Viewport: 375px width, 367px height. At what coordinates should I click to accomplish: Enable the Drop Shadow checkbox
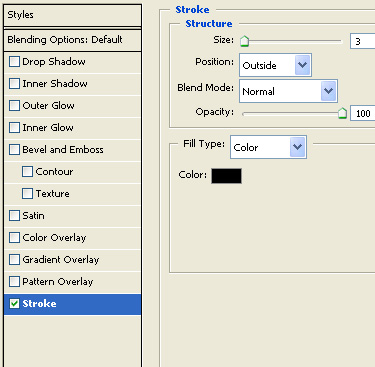pos(14,62)
